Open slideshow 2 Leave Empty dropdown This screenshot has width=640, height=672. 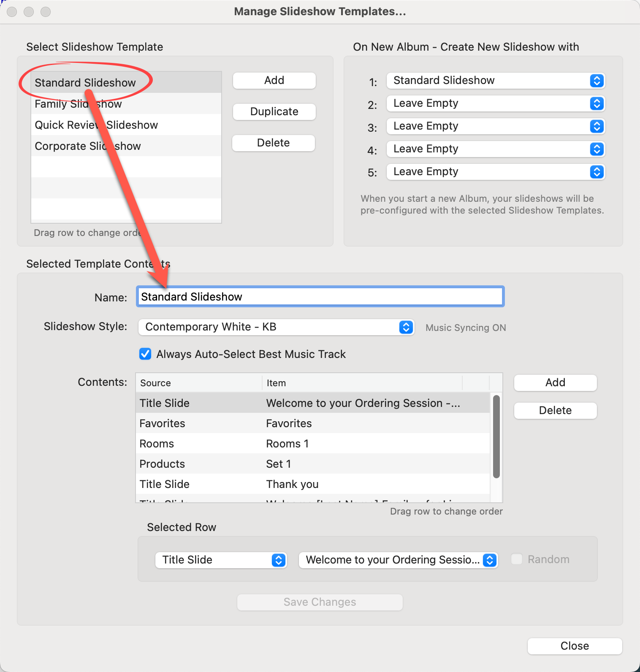(x=496, y=103)
